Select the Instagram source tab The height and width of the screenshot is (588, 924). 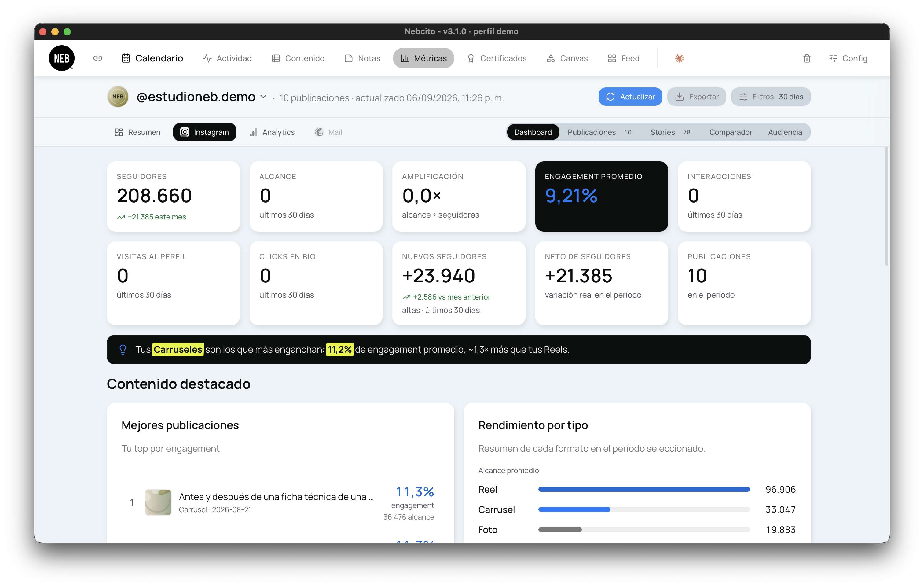pos(204,132)
